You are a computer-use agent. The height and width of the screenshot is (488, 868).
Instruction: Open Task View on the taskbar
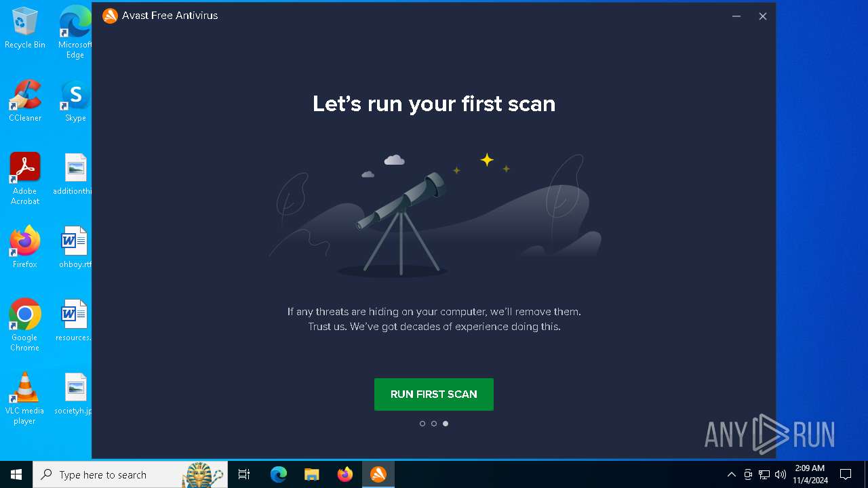[x=244, y=474]
